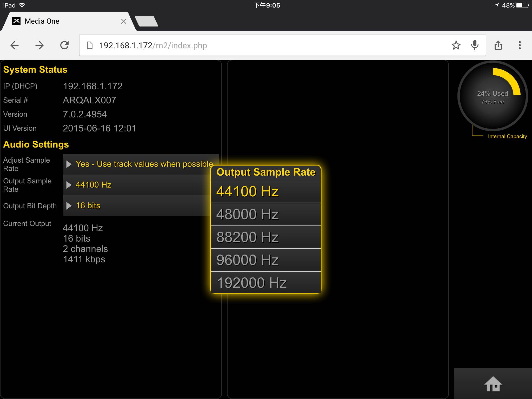The image size is (532, 399).
Task: Expand the Adjust Sample Rate dropdown
Action: click(140, 164)
